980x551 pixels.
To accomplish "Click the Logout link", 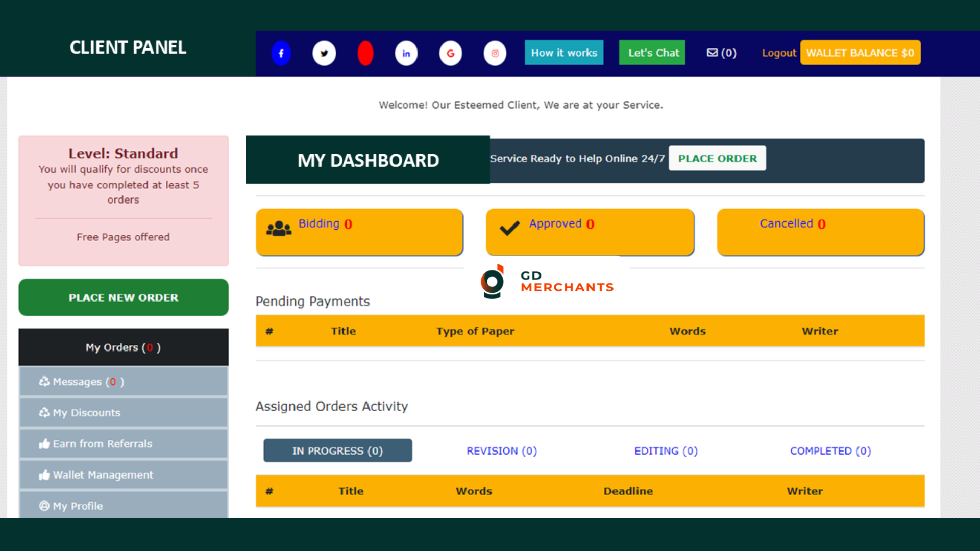I will [778, 53].
